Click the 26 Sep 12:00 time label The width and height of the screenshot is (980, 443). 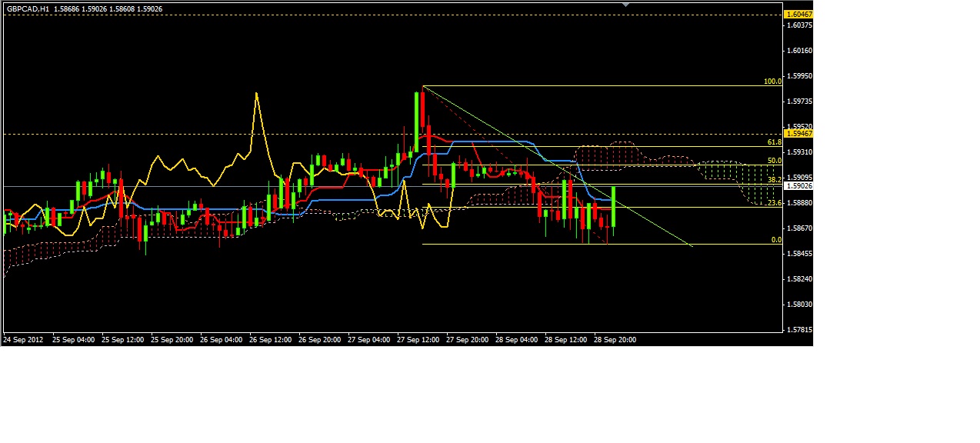[x=271, y=339]
